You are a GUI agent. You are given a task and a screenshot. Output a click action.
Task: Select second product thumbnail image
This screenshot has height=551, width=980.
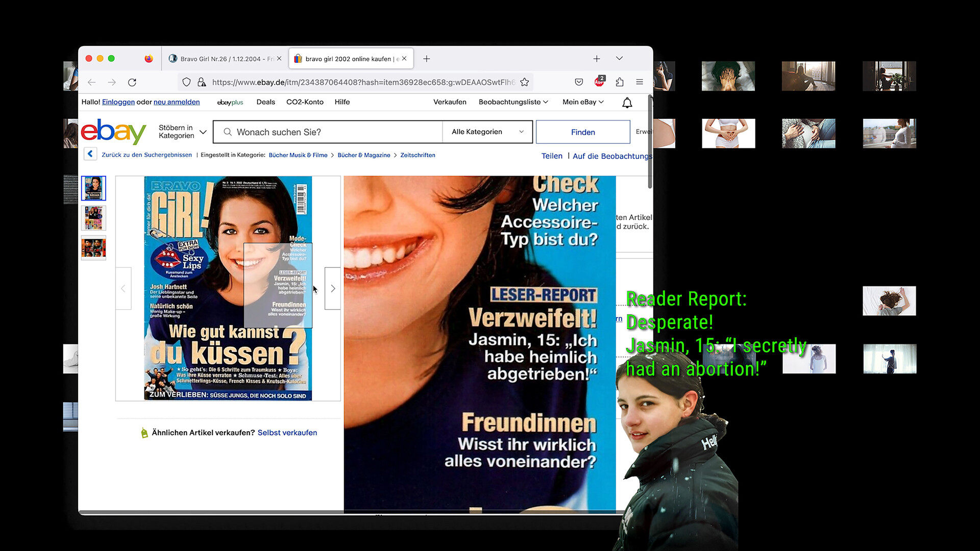(x=93, y=218)
